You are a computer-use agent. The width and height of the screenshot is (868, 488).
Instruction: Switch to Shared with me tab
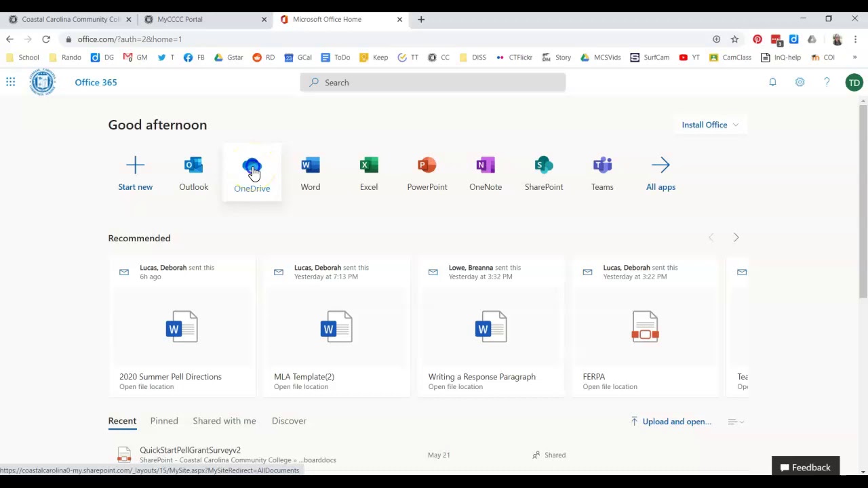pos(224,421)
